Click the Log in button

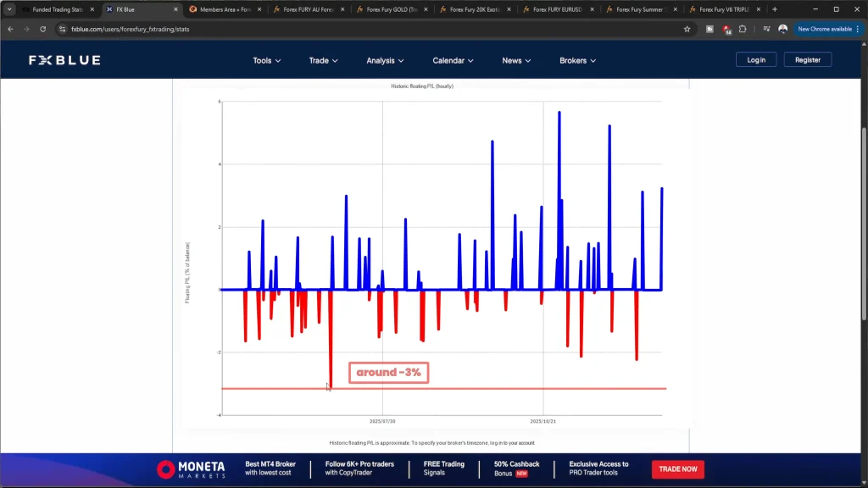tap(756, 60)
